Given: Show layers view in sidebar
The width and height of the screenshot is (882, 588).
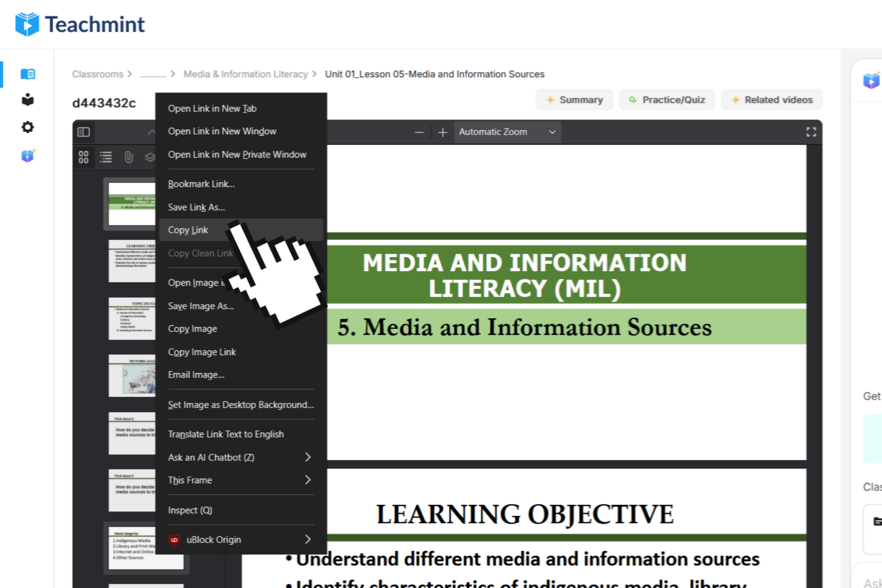Looking at the screenshot, I should pos(150,157).
